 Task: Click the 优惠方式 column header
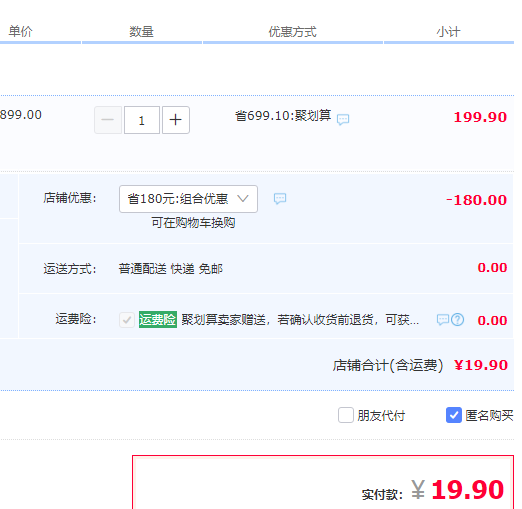293,32
